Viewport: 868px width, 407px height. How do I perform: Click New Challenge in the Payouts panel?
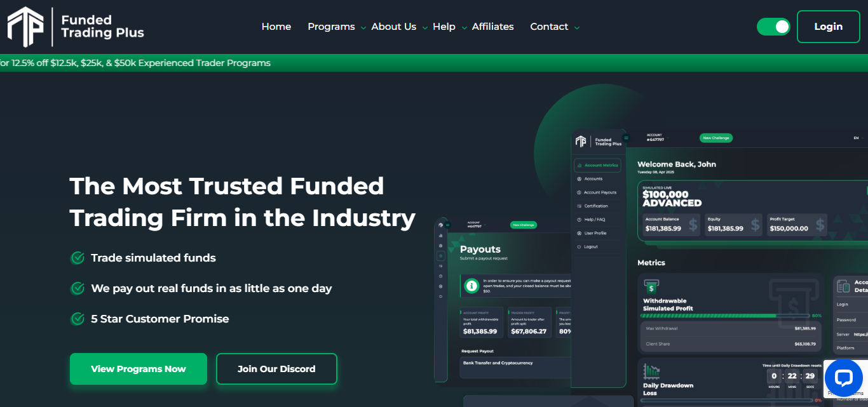pos(524,225)
